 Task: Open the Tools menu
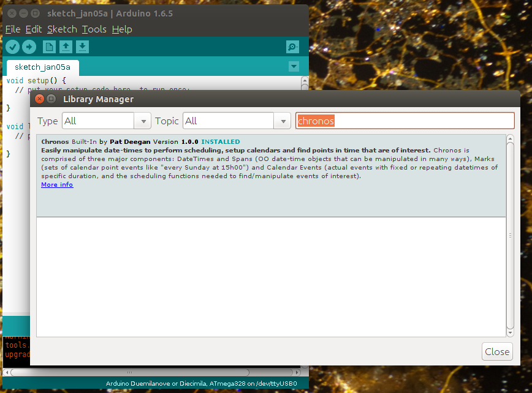94,29
